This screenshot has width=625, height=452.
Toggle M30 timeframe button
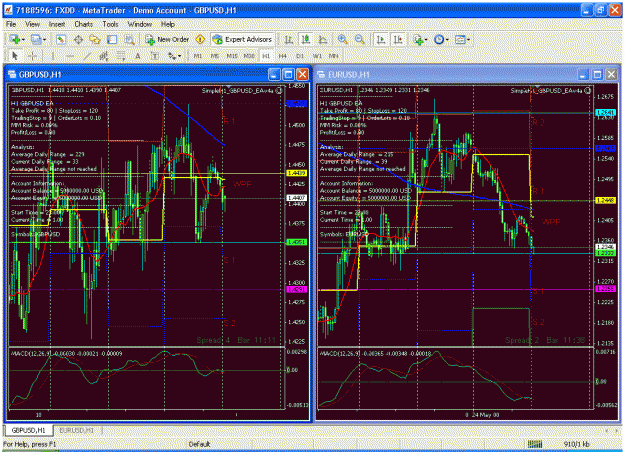click(x=249, y=56)
